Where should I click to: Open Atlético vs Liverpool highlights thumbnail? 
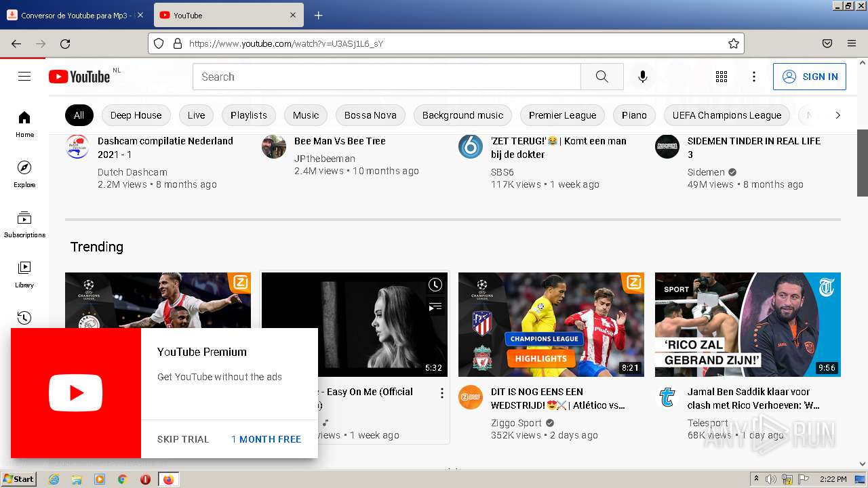coord(551,325)
